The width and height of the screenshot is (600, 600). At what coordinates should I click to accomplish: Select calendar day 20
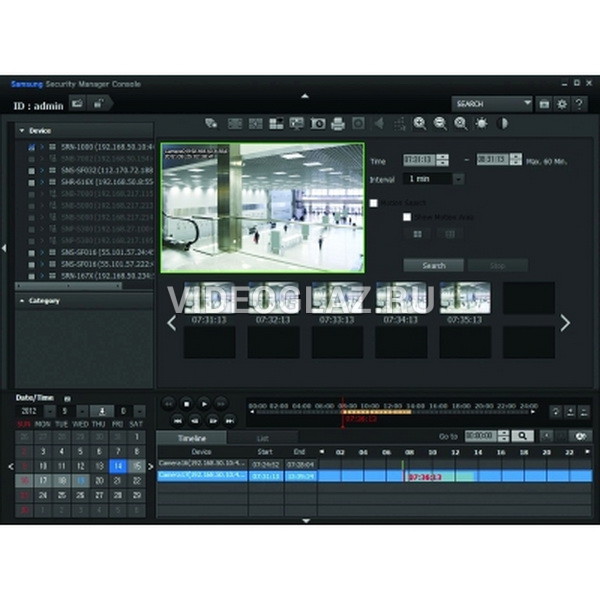99,481
